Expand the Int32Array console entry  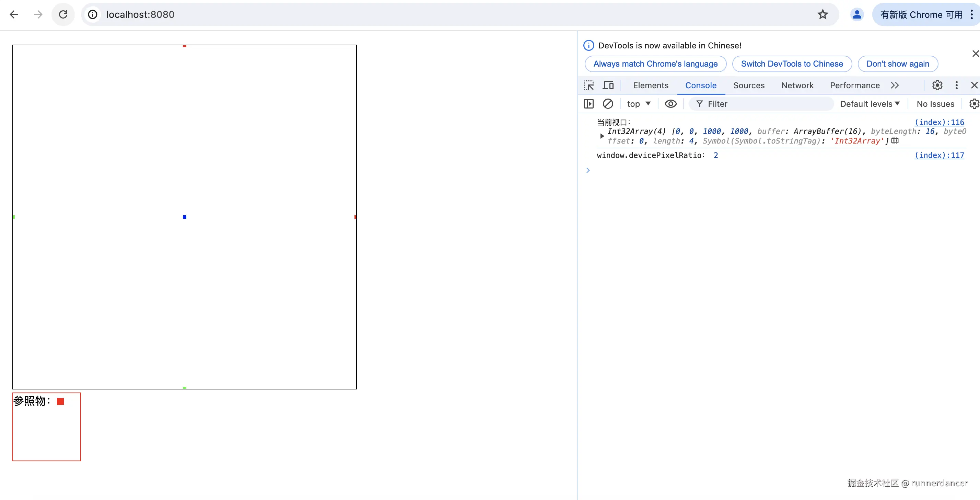click(602, 136)
